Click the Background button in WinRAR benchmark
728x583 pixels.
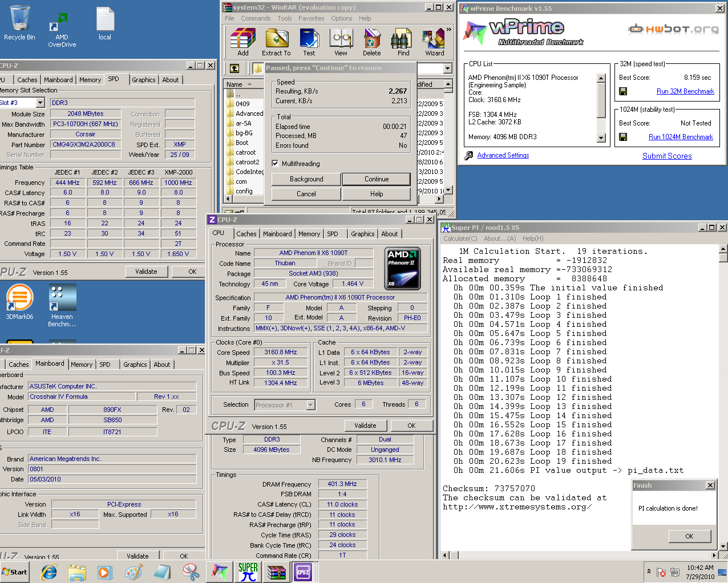pyautogui.click(x=306, y=179)
